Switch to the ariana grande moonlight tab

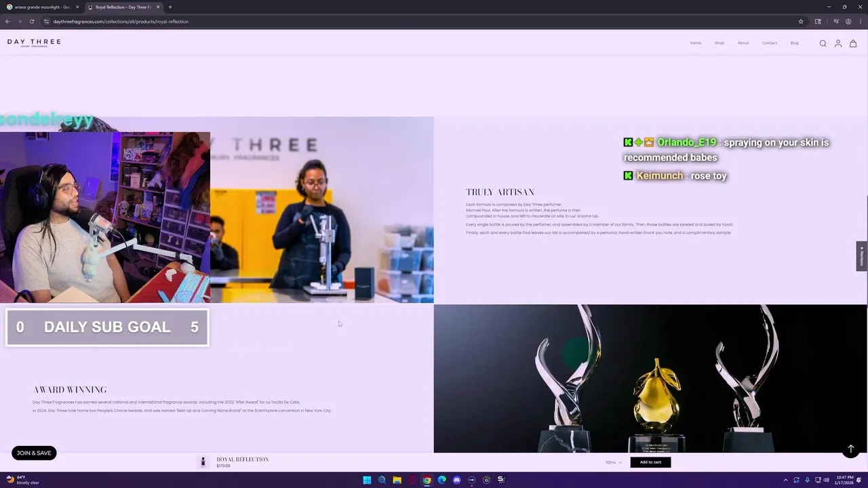coord(42,7)
